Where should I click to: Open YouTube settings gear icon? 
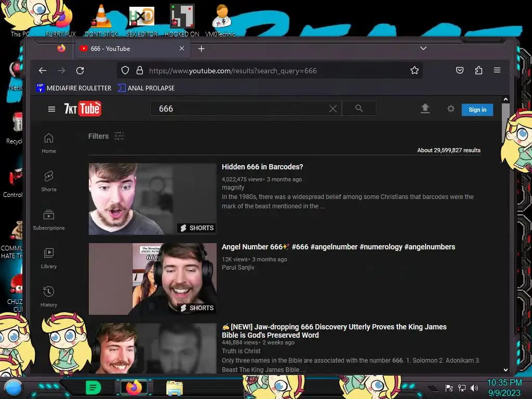(450, 109)
